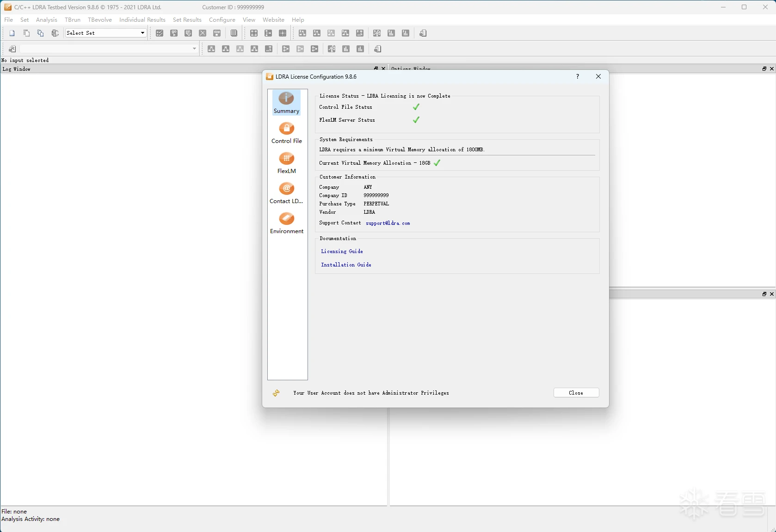The width and height of the screenshot is (776, 532).
Task: Open the Analysis menu
Action: pyautogui.click(x=47, y=20)
